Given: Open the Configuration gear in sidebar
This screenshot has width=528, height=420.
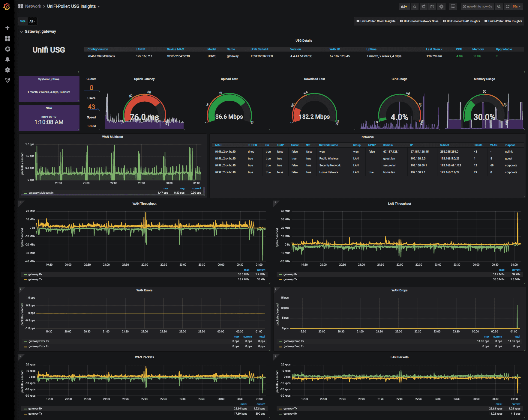Looking at the screenshot, I should 7,70.
